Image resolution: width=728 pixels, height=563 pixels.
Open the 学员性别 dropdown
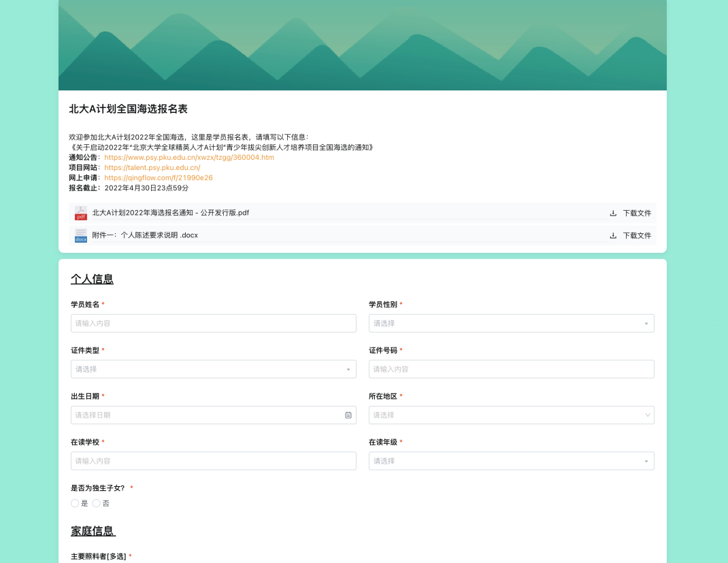pyautogui.click(x=511, y=323)
